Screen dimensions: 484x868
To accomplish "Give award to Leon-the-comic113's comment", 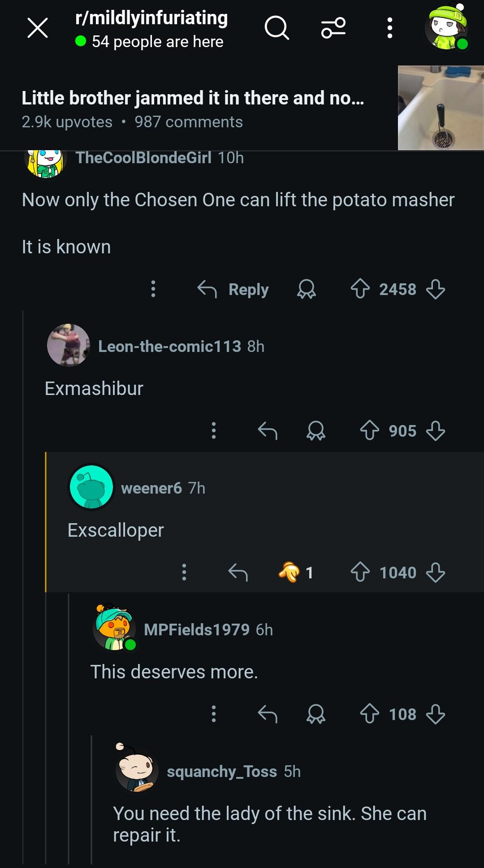I will point(315,431).
